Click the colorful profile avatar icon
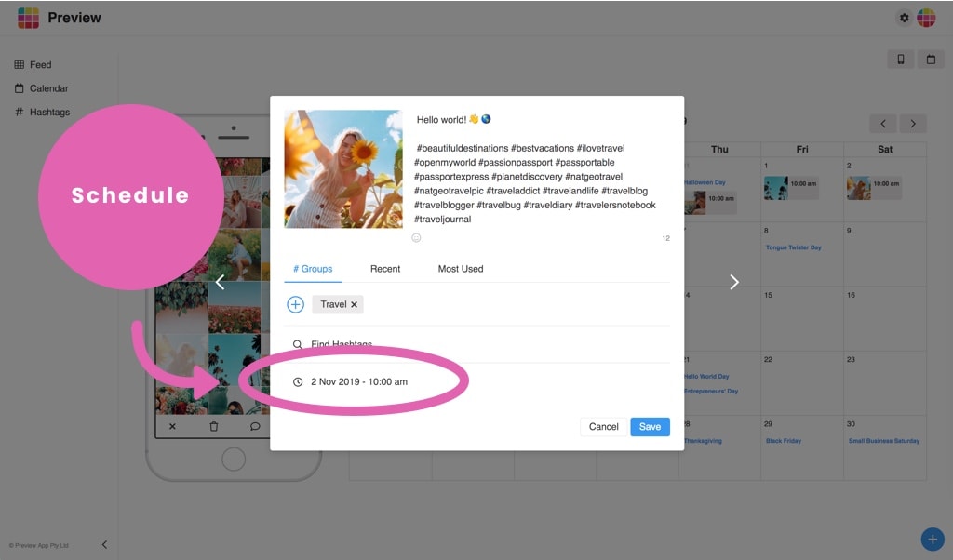The image size is (953, 560). [926, 18]
